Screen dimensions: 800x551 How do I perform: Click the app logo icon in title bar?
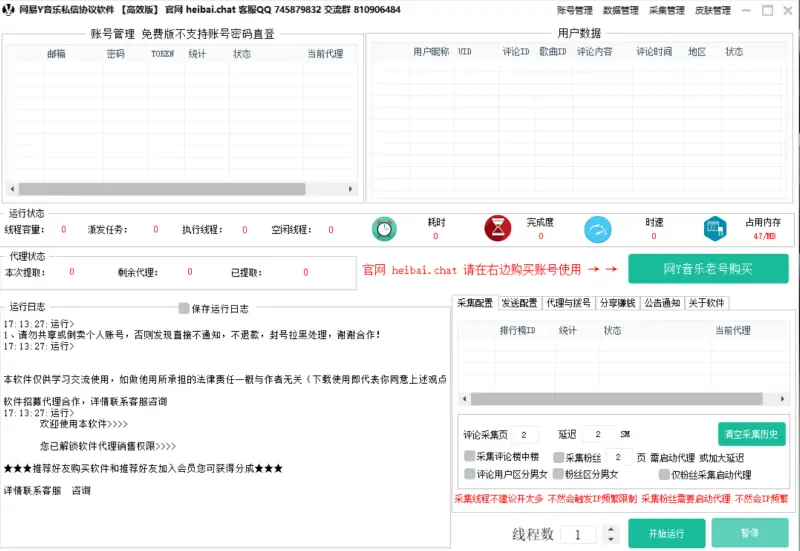(10, 10)
